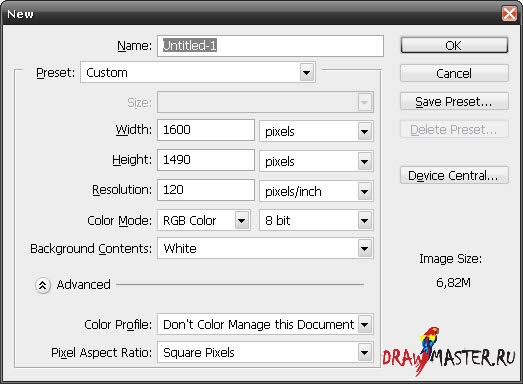The image size is (523, 384).
Task: Open Device Central
Action: [x=454, y=175]
